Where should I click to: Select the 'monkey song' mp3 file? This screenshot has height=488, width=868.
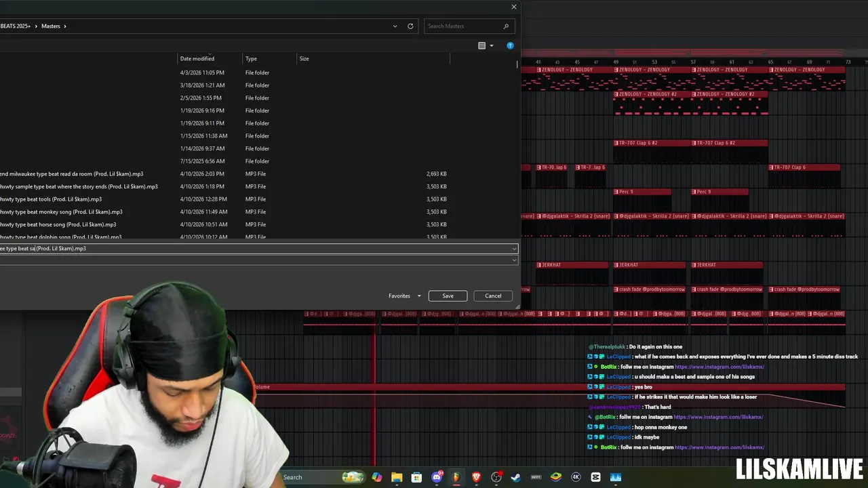tap(224, 211)
